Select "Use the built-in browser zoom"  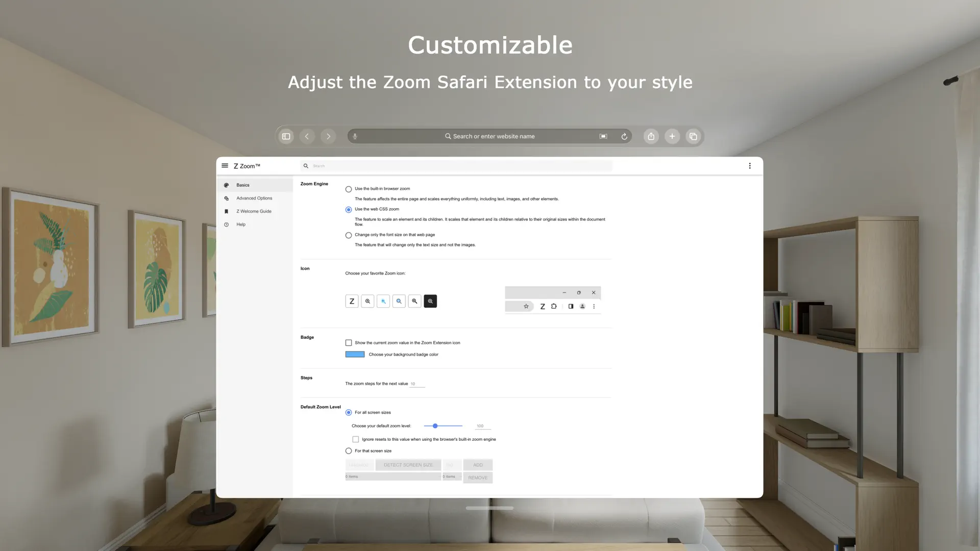point(349,189)
